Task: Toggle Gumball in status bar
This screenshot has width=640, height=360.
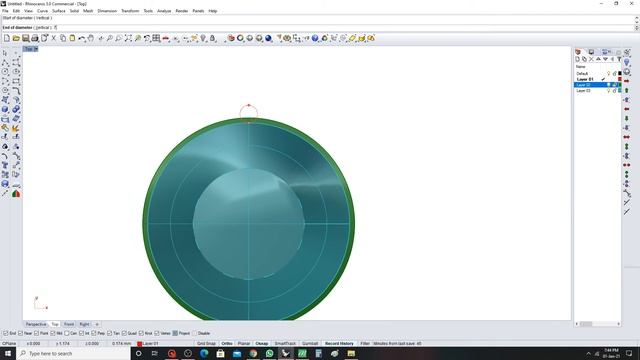Action: pyautogui.click(x=310, y=344)
